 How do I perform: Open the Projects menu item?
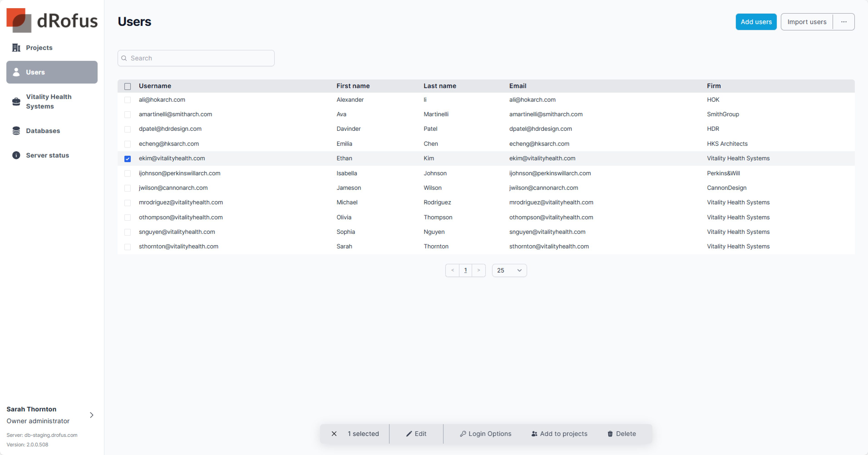pos(52,48)
